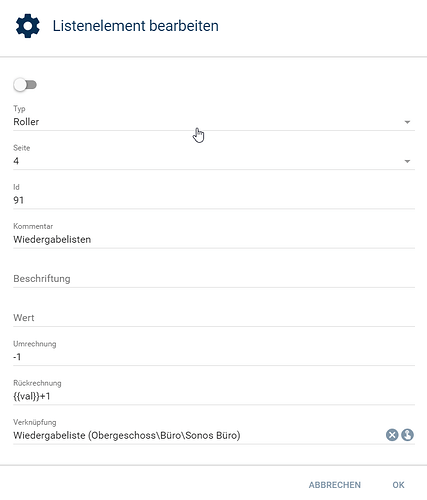This screenshot has width=427, height=500.
Task: Expand the Typ dropdown arrow
Action: coord(407,122)
